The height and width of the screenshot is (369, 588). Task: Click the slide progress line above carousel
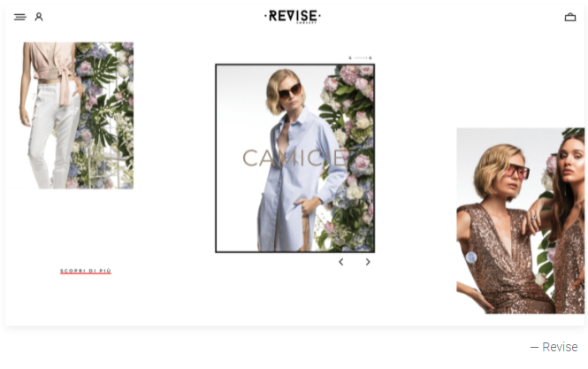(x=360, y=58)
